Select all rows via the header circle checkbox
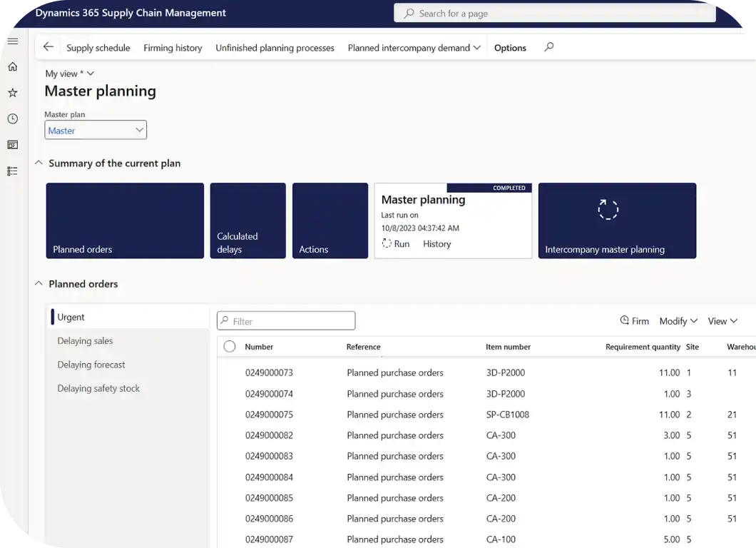 coord(228,347)
